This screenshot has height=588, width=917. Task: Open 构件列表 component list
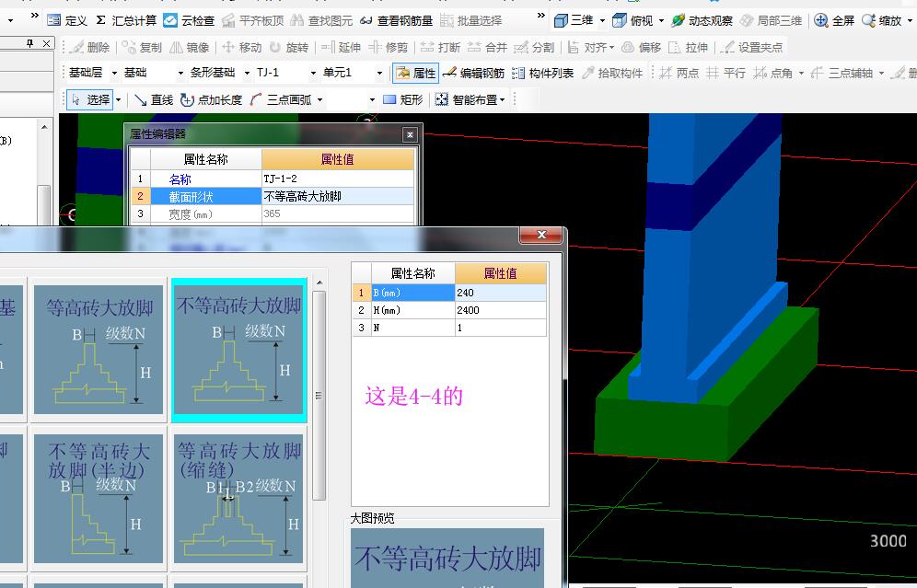(x=543, y=73)
